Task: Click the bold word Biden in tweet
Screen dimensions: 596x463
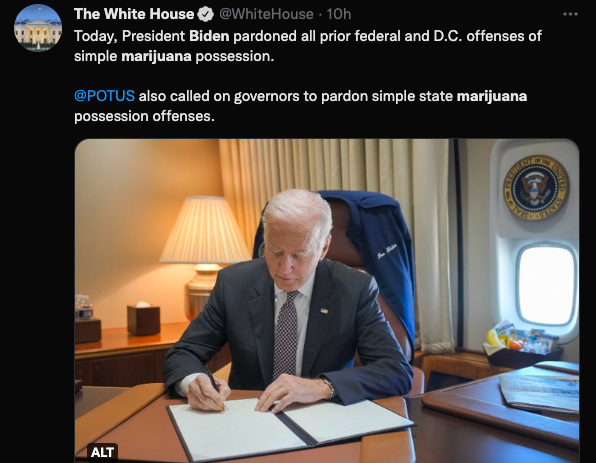Action: pos(209,36)
